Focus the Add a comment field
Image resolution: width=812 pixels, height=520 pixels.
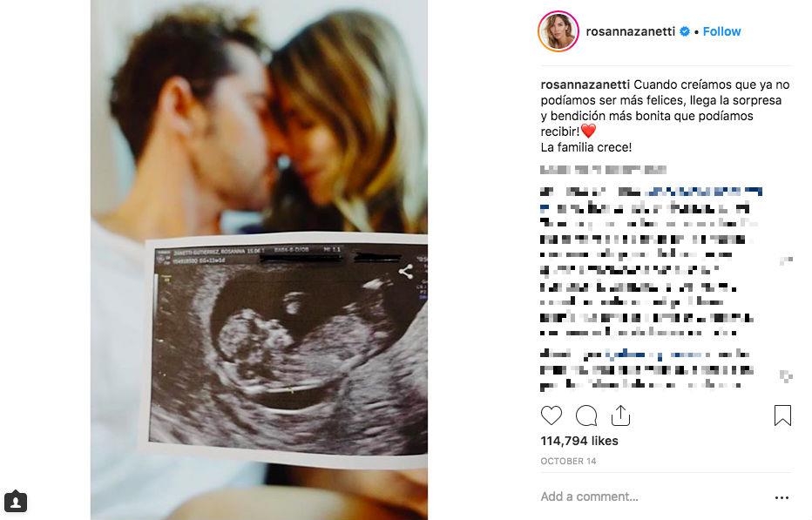coord(653,496)
